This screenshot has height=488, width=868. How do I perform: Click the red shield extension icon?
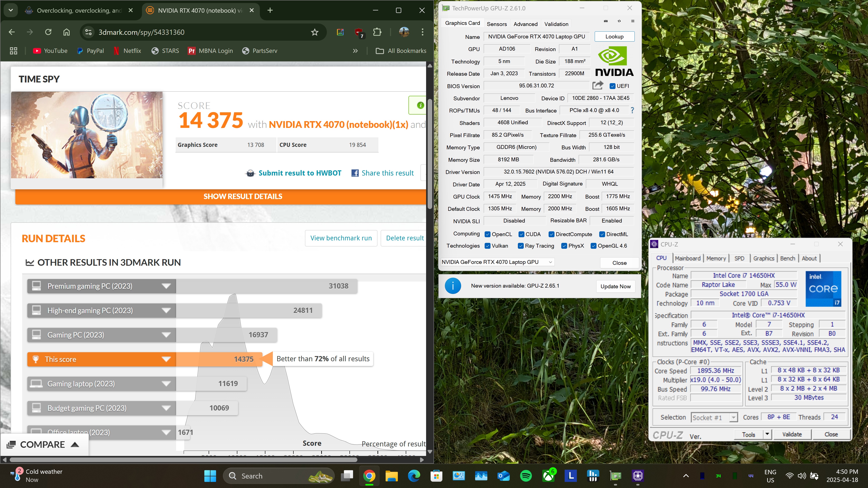point(359,32)
